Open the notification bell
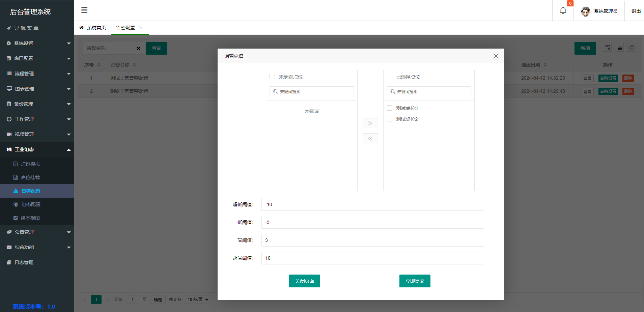 (562, 10)
